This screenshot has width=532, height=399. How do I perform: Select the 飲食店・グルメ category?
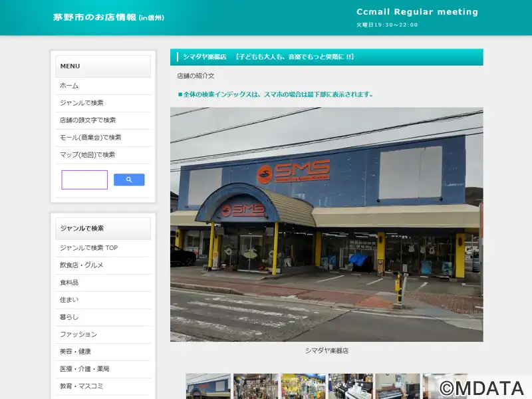[x=81, y=265]
